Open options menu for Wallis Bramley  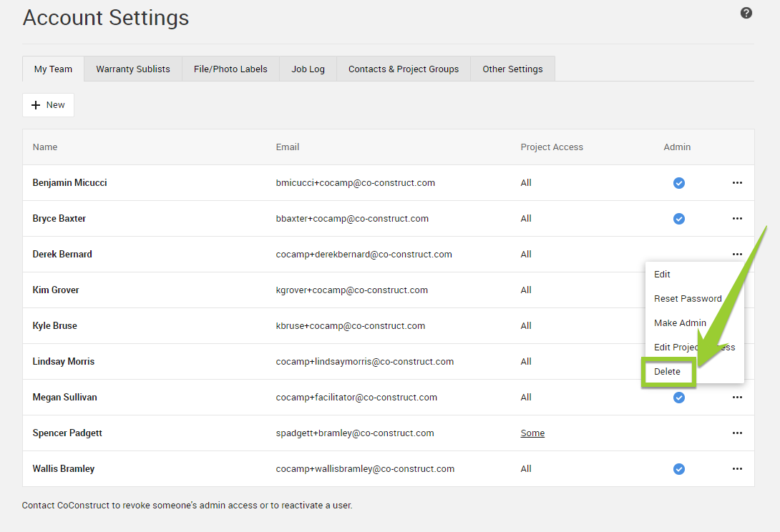pos(737,469)
